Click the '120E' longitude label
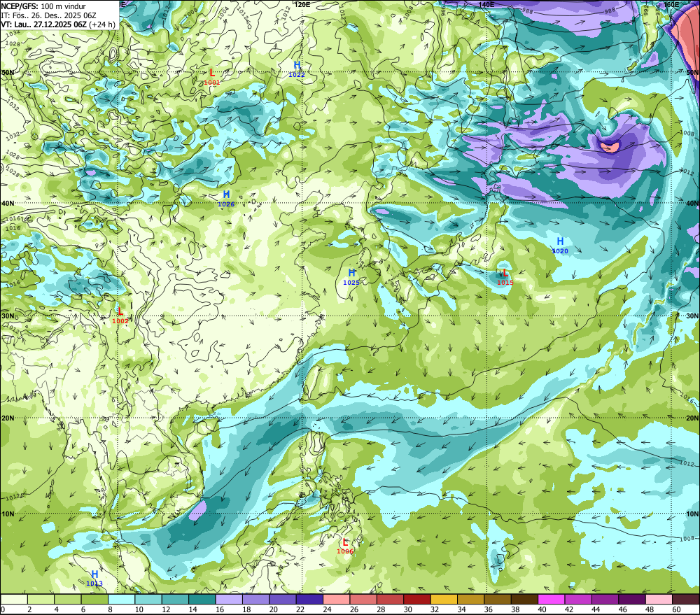Image resolution: width=700 pixels, height=615 pixels. pos(302,4)
